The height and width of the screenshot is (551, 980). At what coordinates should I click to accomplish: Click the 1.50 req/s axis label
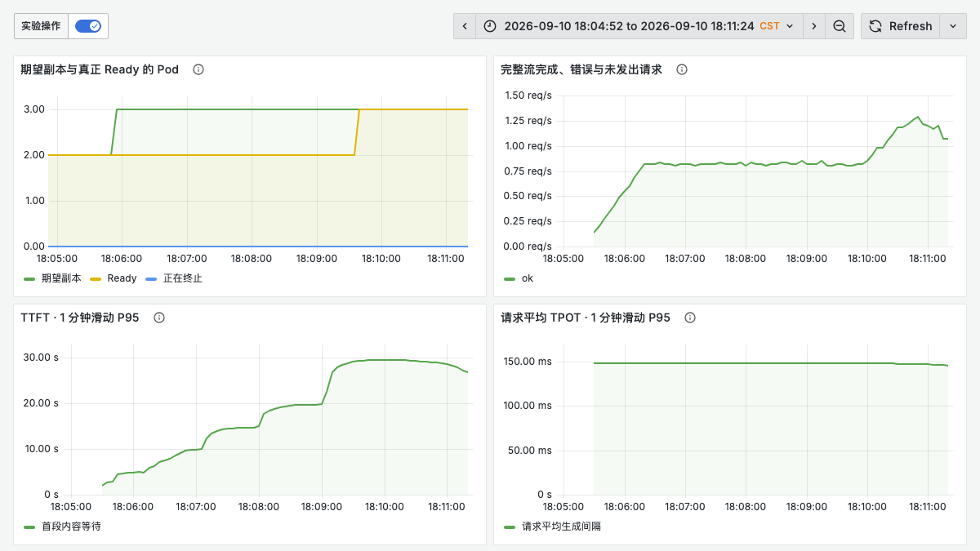pyautogui.click(x=528, y=96)
